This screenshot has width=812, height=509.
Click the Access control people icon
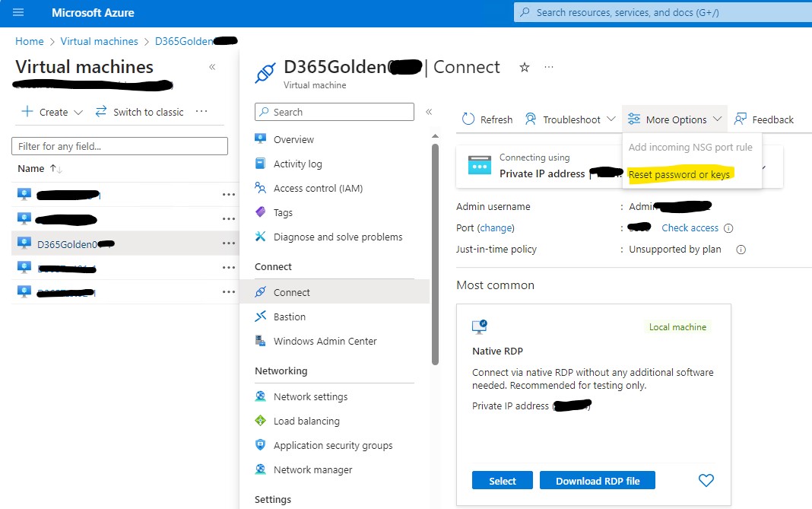(x=261, y=188)
